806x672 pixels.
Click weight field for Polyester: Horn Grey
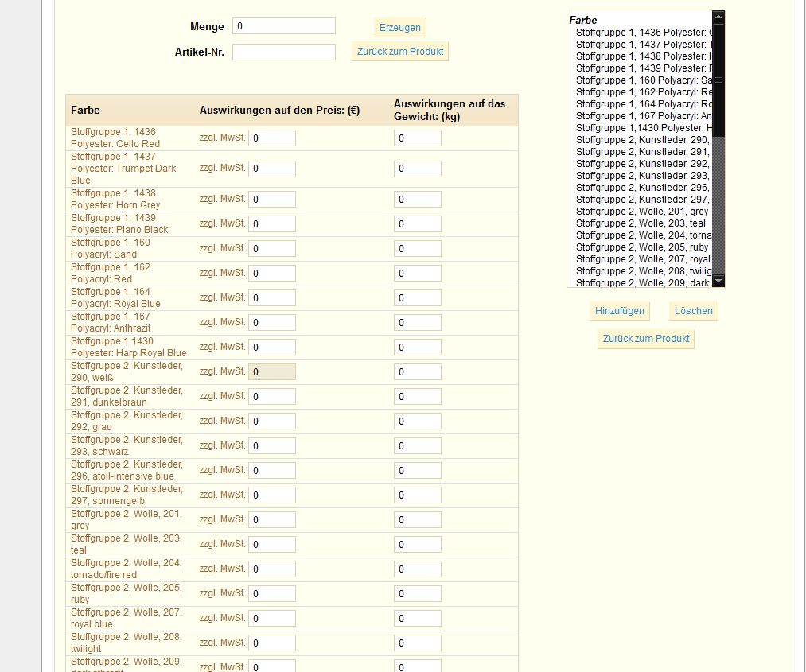pos(418,200)
